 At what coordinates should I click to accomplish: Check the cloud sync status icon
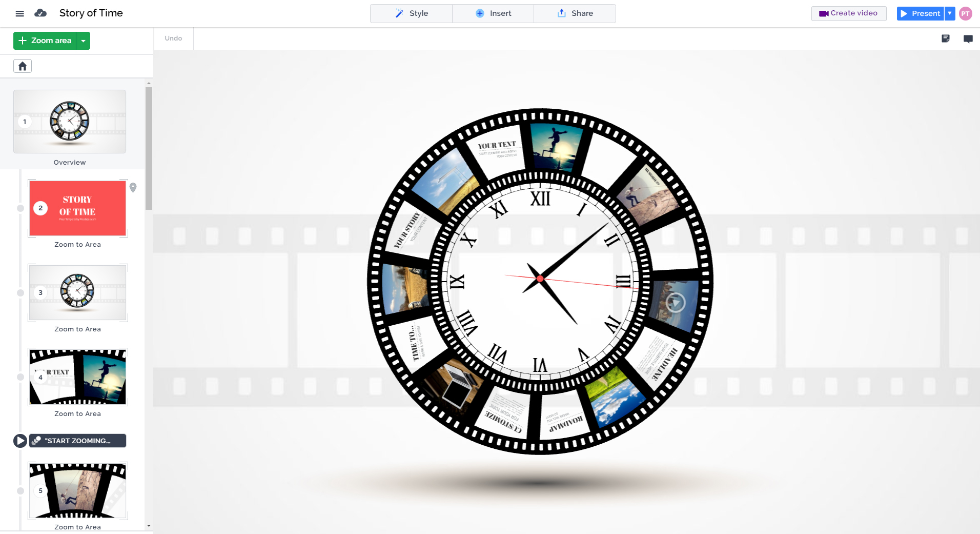[40, 13]
